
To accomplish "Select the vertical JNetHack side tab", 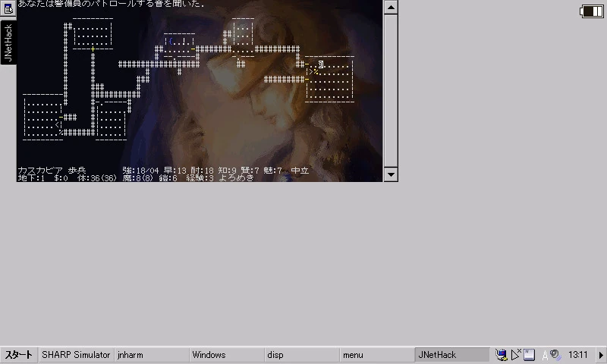I will click(x=8, y=42).
